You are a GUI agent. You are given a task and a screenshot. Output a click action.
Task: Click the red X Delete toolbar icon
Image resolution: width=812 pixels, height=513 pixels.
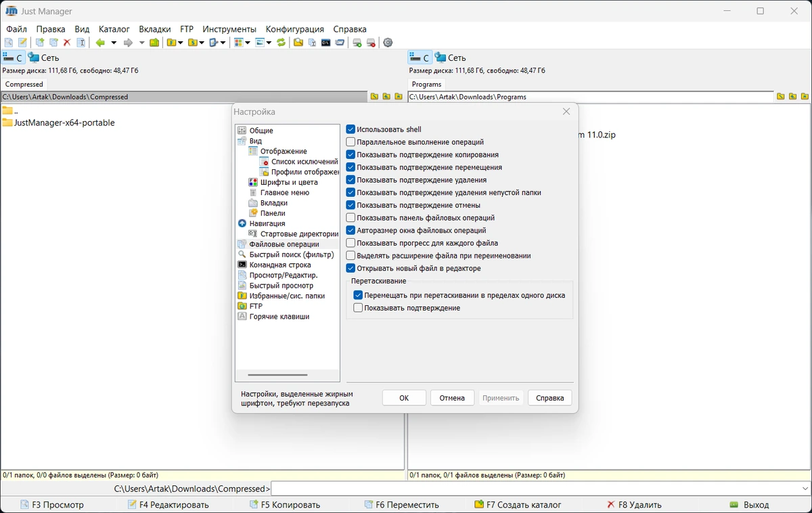67,43
